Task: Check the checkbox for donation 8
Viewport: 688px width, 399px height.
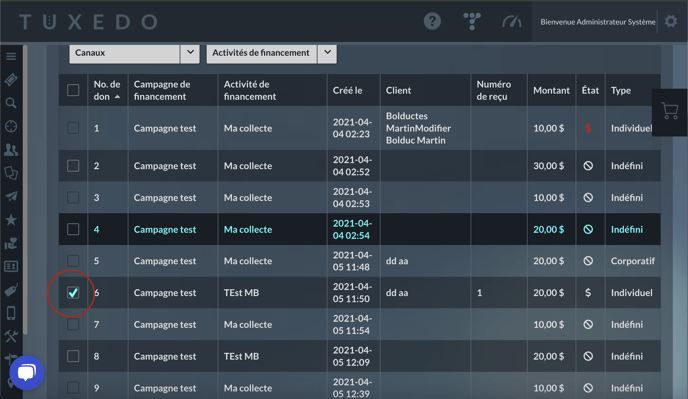Action: click(73, 356)
